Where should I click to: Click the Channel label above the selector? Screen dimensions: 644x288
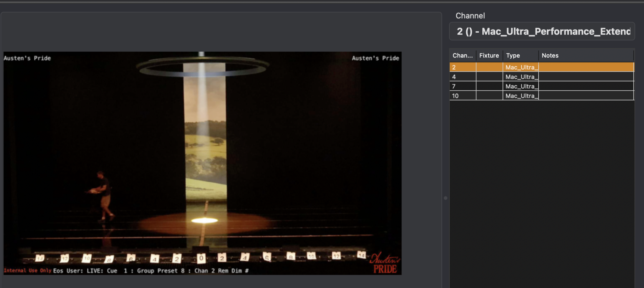(x=470, y=15)
